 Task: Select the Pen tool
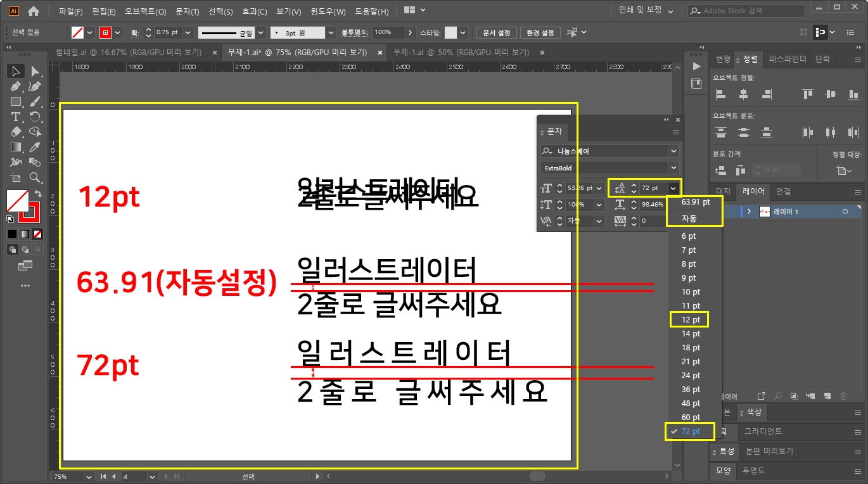coord(16,86)
